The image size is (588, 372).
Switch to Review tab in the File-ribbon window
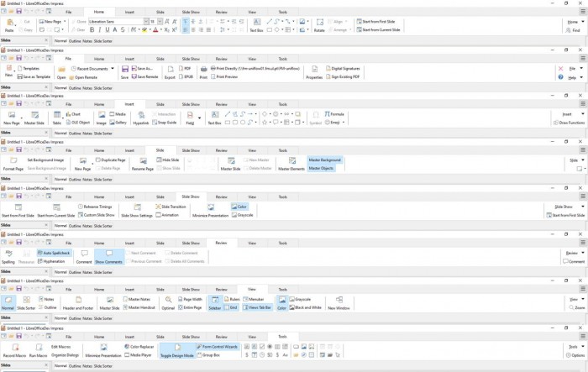tap(221, 59)
